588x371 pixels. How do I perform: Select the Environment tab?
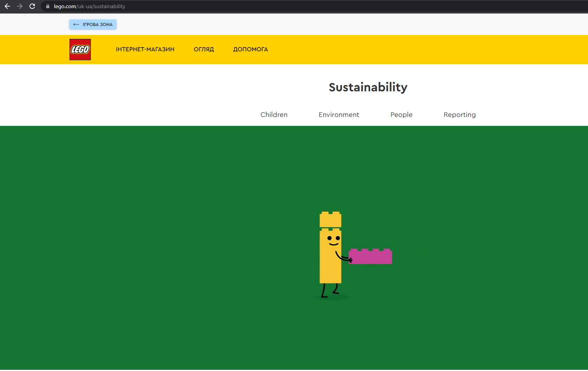[339, 115]
